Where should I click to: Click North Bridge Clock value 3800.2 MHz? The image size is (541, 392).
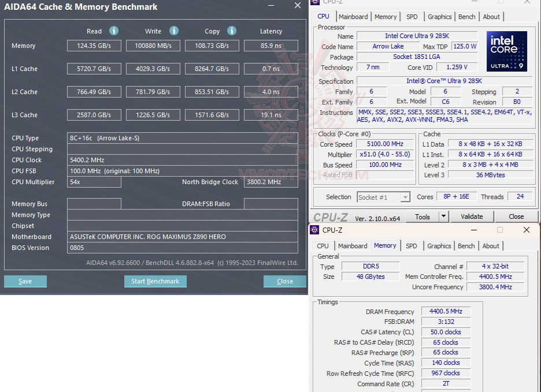271,182
